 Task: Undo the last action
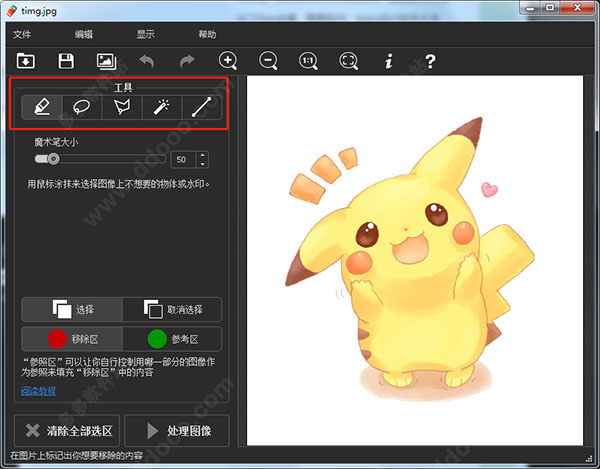(147, 61)
